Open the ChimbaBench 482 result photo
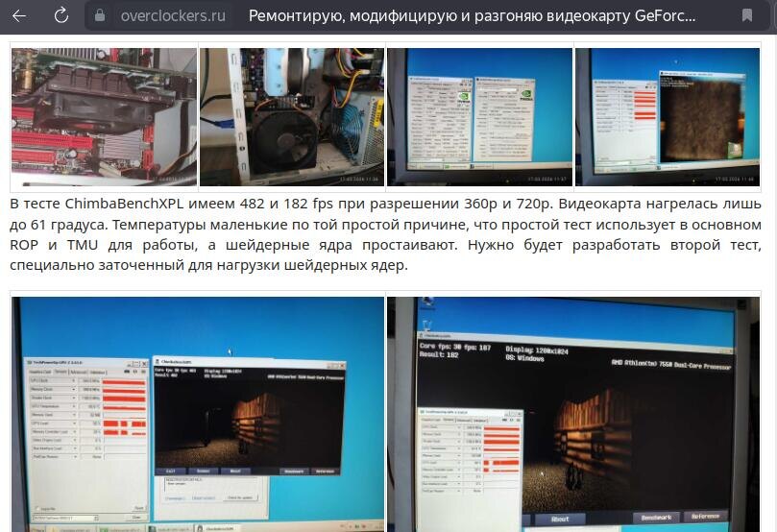The image size is (777, 532). (x=198, y=414)
